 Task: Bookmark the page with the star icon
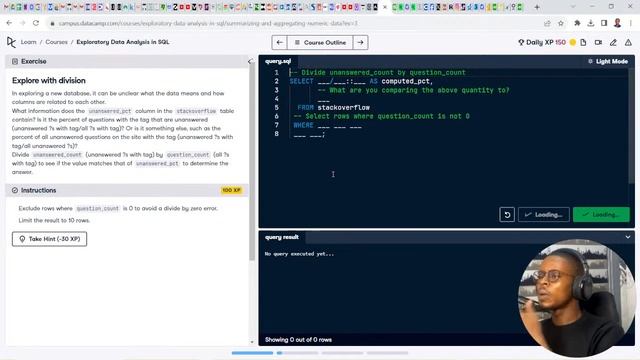pos(561,23)
